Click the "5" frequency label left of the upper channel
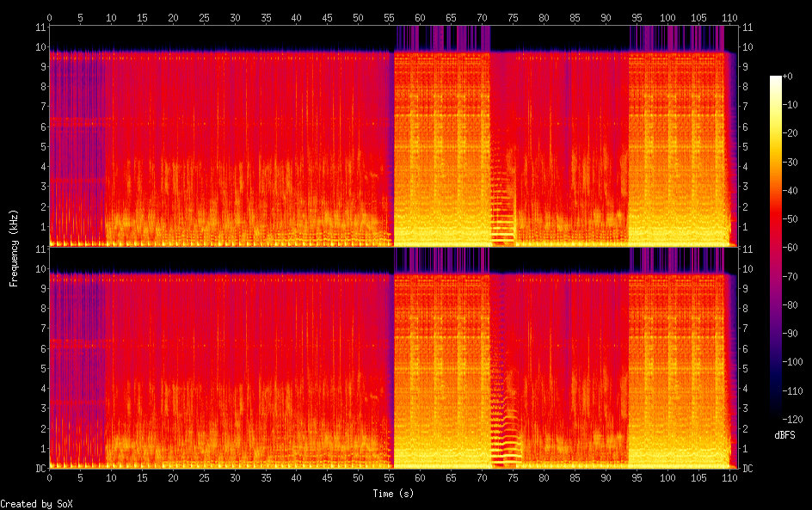 [x=41, y=147]
